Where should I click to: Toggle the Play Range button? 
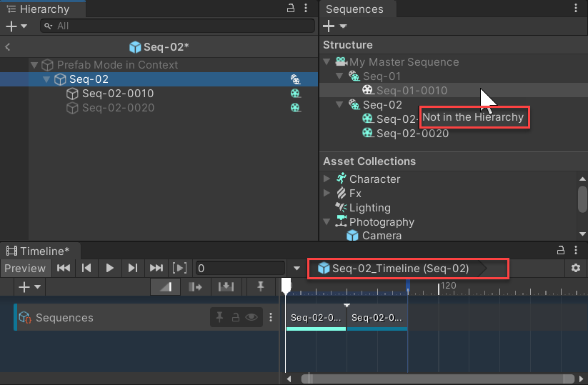tap(180, 268)
